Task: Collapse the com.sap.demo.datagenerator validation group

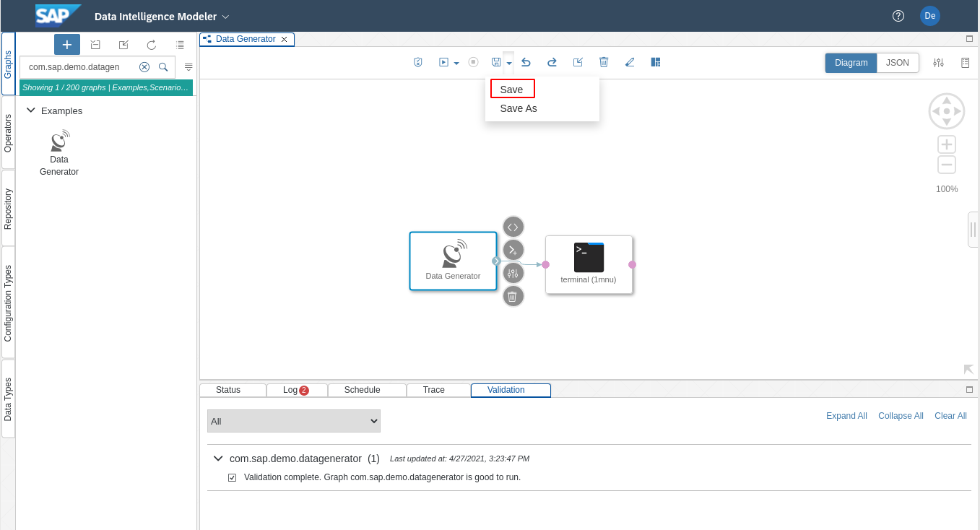Action: click(x=218, y=459)
